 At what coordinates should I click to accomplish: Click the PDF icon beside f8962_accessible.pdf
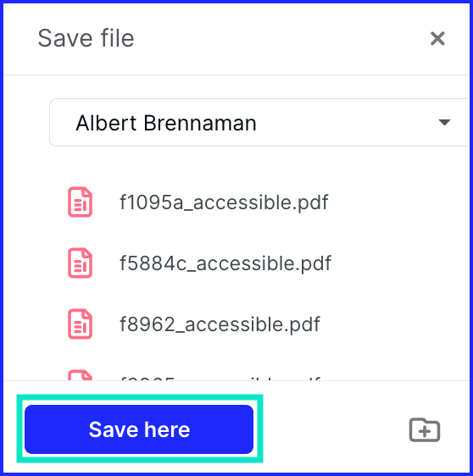click(80, 324)
